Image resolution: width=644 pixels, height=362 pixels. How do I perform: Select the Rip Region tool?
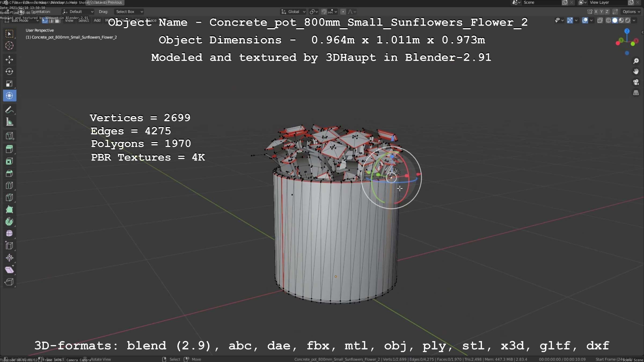click(x=9, y=282)
